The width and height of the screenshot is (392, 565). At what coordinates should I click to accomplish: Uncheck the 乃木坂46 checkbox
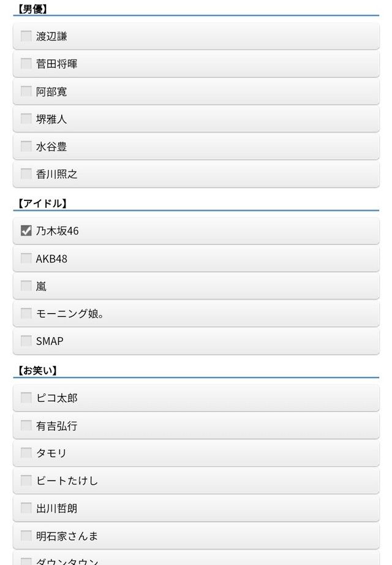click(x=26, y=230)
